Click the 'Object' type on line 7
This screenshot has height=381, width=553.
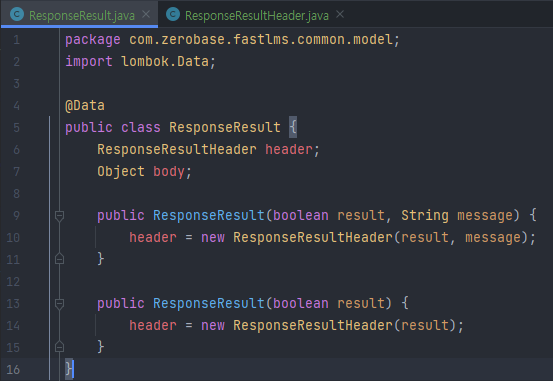[x=121, y=171]
